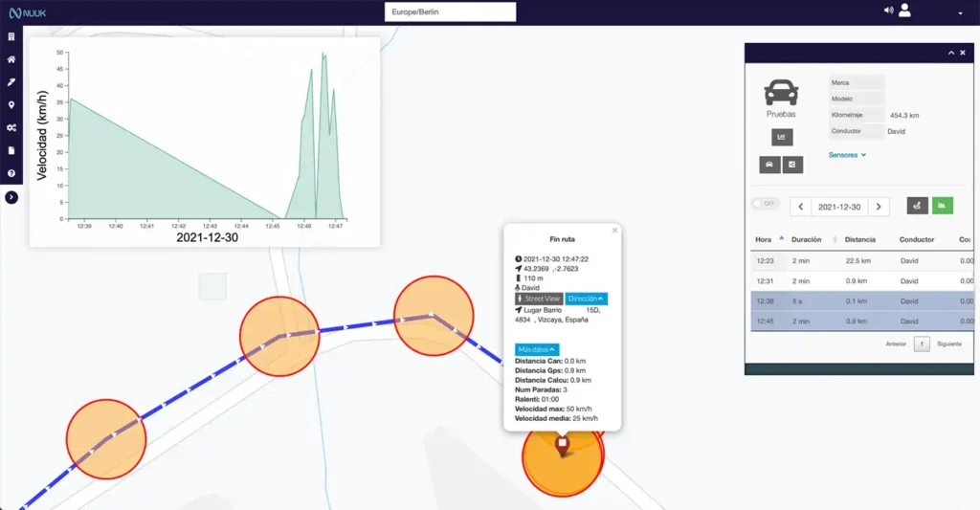Expand the sidebar with arrow button

11,197
